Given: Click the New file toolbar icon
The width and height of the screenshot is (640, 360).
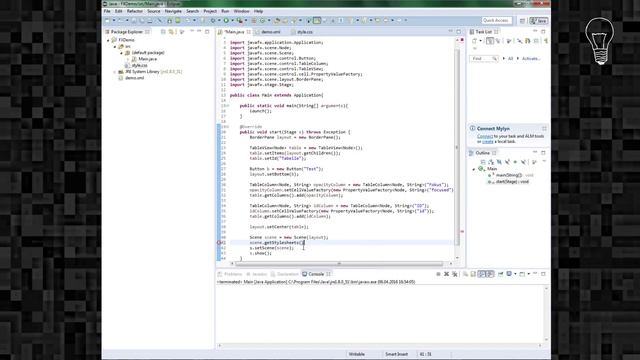Looking at the screenshot, I should point(108,20).
